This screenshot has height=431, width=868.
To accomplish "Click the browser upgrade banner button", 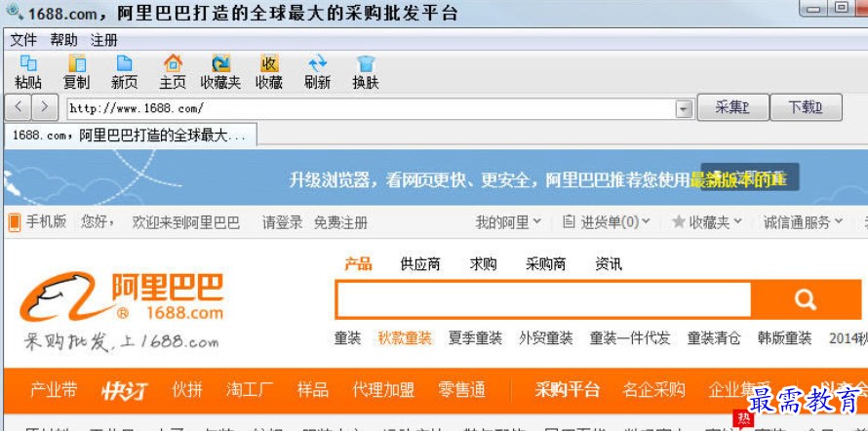I will [x=750, y=177].
